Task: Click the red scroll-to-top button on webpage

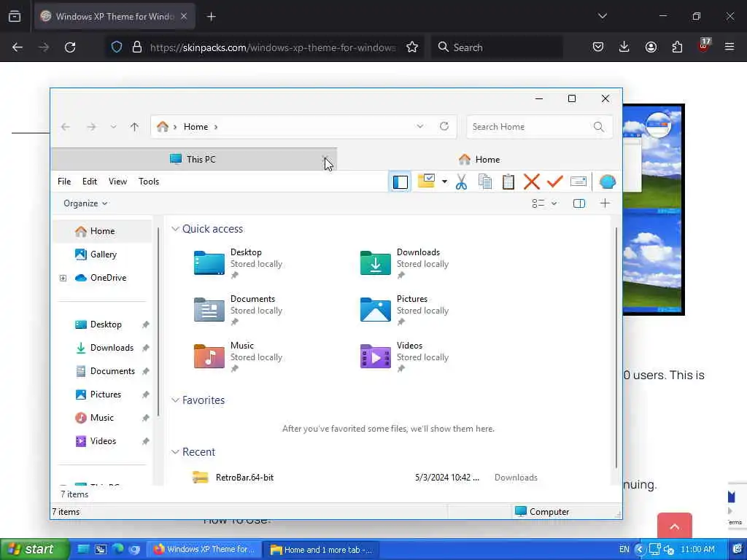Action: (675, 526)
